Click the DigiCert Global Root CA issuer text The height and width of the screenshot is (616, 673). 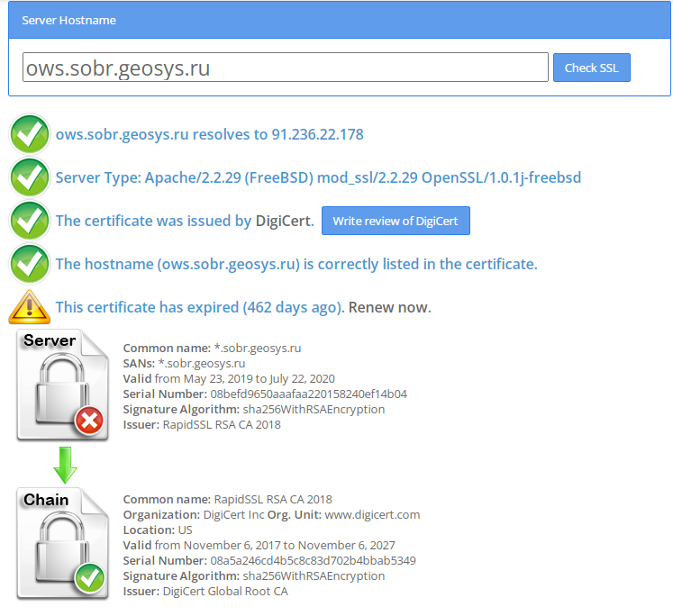point(225,591)
